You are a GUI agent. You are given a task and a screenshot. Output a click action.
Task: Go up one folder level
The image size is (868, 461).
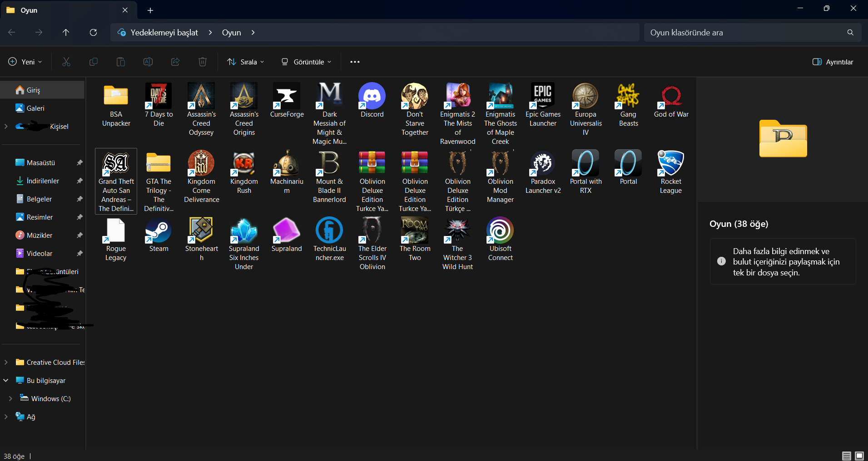click(x=66, y=32)
